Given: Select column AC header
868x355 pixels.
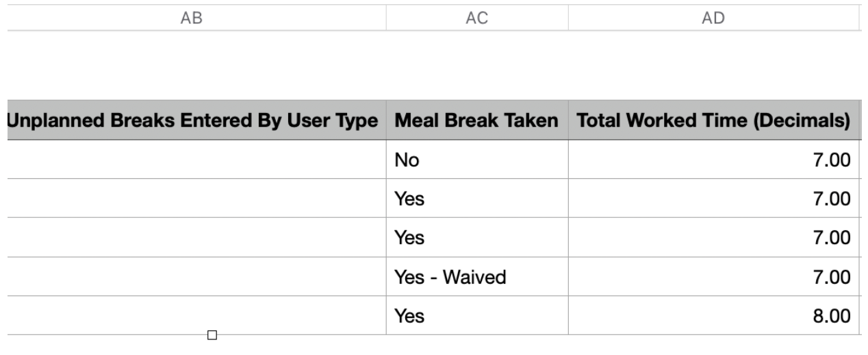Looking at the screenshot, I should (x=476, y=19).
